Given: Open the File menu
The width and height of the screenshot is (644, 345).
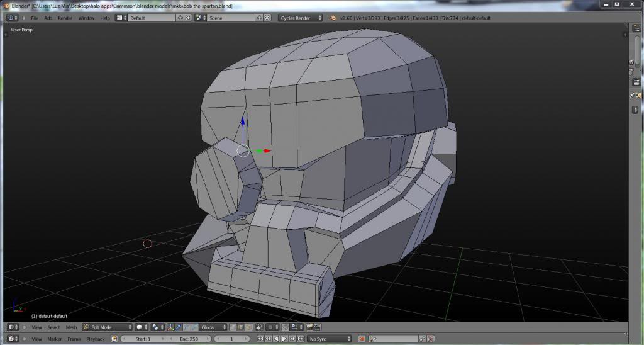Looking at the screenshot, I should pyautogui.click(x=35, y=18).
